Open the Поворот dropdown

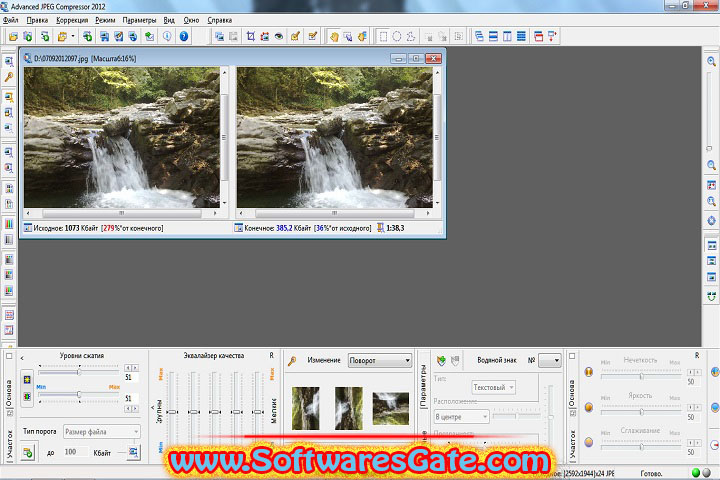[380, 361]
